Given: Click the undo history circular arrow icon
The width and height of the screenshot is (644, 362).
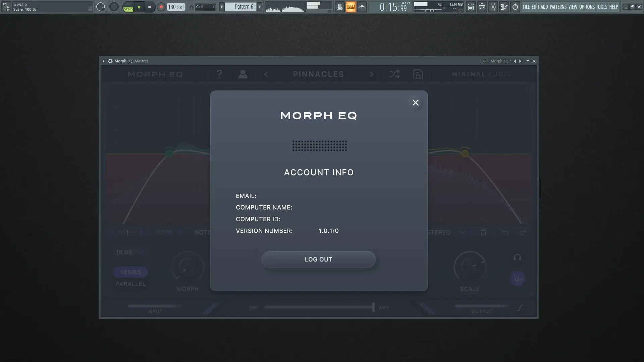Looking at the screenshot, I should [515, 7].
